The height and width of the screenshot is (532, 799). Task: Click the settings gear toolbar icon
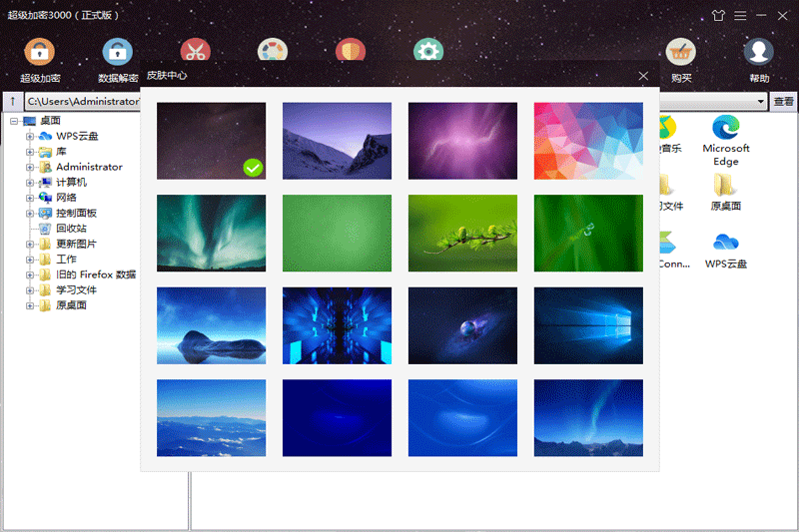[428, 52]
